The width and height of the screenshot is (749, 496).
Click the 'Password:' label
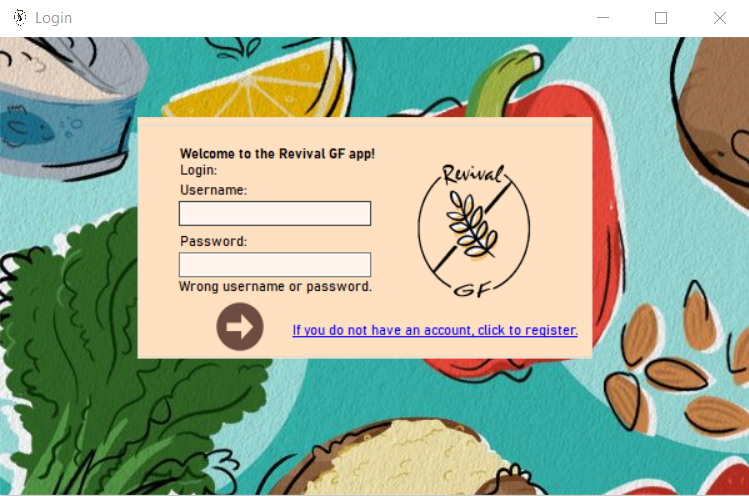pyautogui.click(x=214, y=241)
